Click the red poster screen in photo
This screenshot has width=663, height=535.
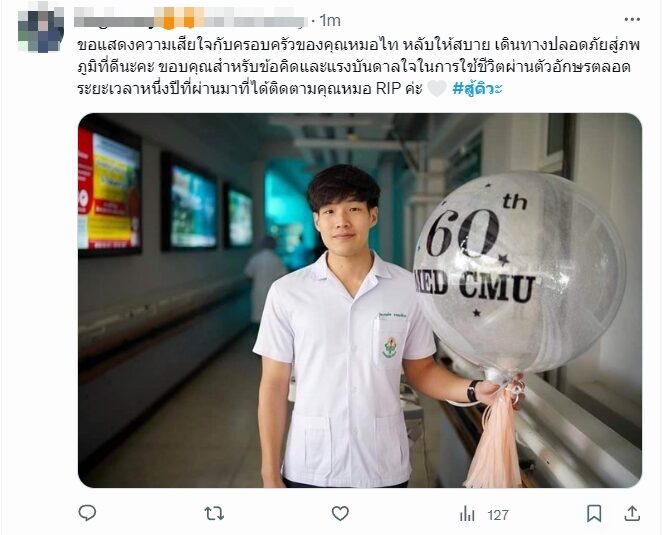coord(109,191)
